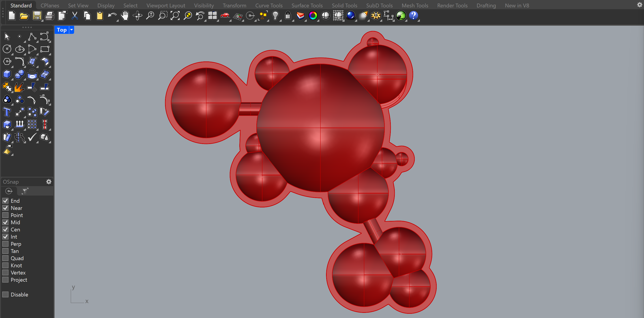Open OSnap panel gear settings
644x318 pixels.
pyautogui.click(x=49, y=182)
